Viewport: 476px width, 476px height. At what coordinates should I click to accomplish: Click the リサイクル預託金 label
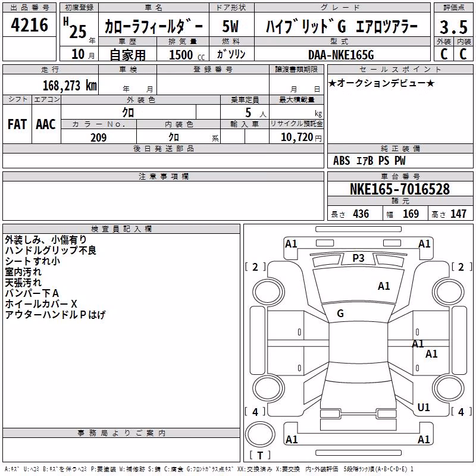(x=296, y=124)
